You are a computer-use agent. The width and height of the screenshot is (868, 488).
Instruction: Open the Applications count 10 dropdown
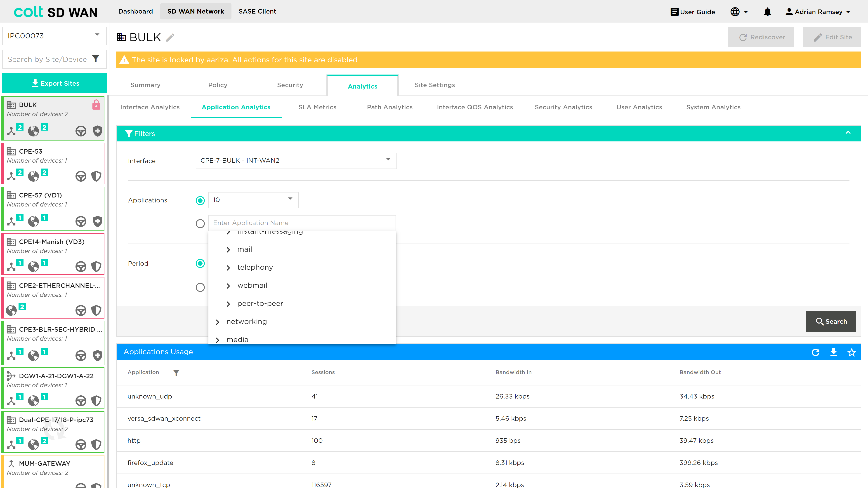[x=253, y=200]
